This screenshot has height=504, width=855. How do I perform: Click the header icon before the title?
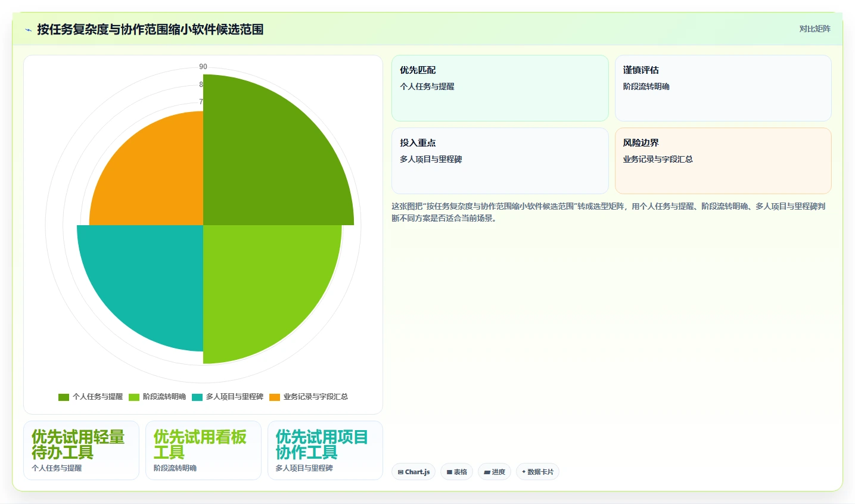28,30
